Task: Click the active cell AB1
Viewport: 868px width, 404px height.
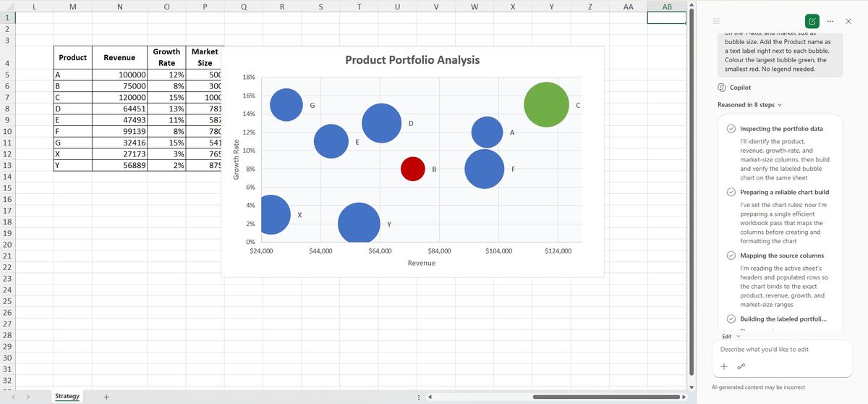Action: pyautogui.click(x=666, y=18)
